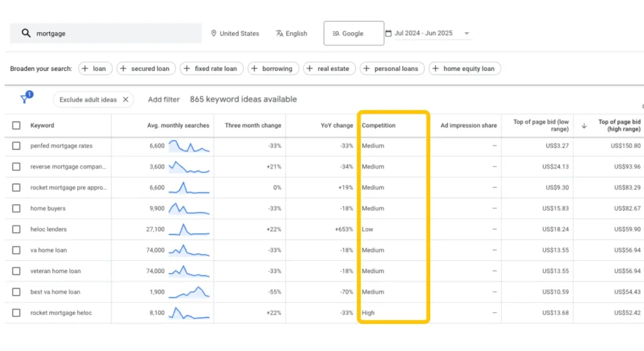Add personal loans suggestion chip
Screen dimensions: 644x351
pyautogui.click(x=392, y=69)
